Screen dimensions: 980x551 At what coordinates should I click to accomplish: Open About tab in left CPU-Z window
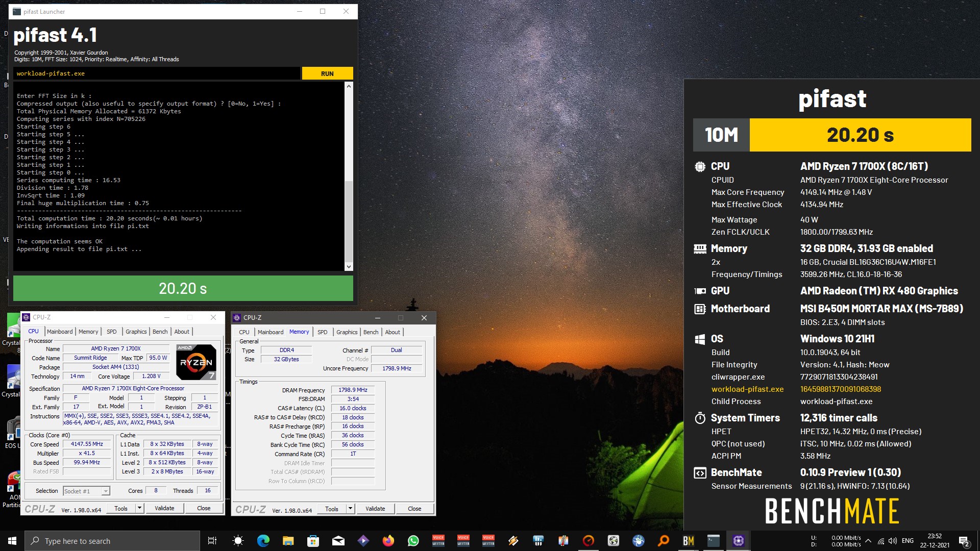tap(182, 332)
